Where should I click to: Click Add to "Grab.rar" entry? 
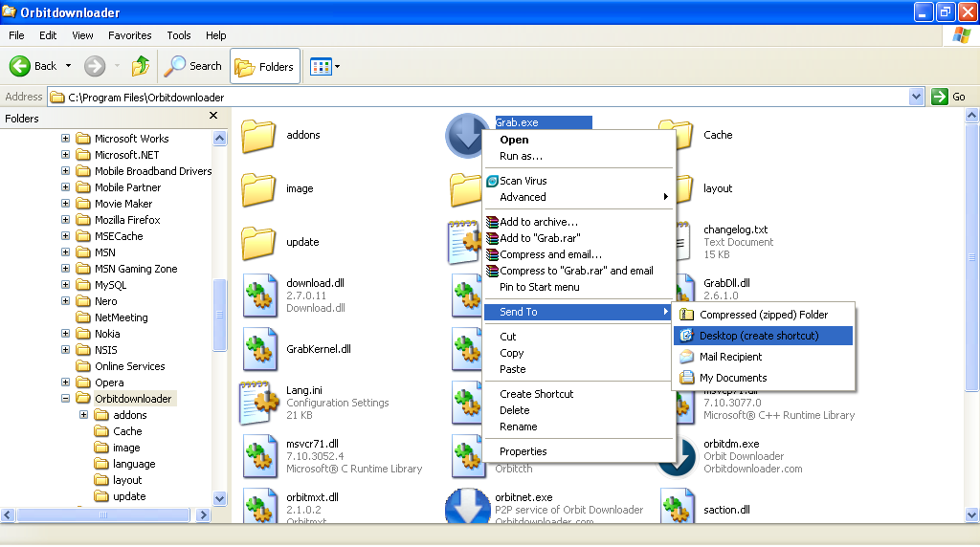tap(579, 238)
